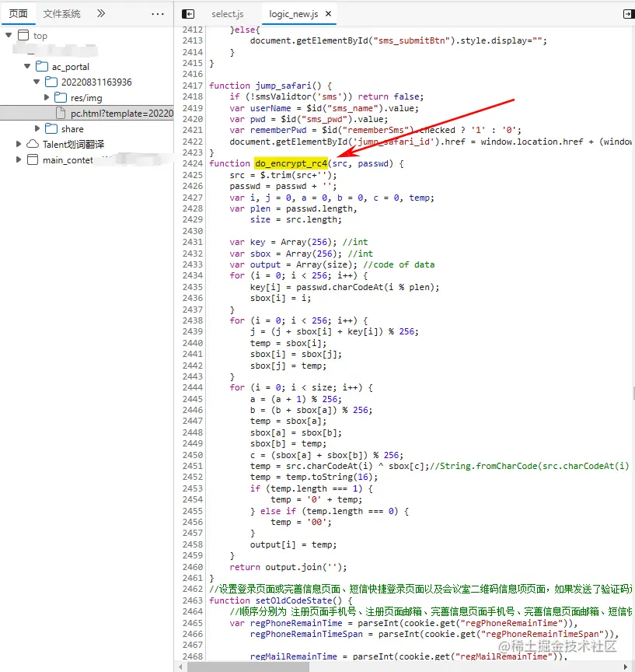635x672 pixels.
Task: Select the logic_new.js tab
Action: tap(293, 14)
